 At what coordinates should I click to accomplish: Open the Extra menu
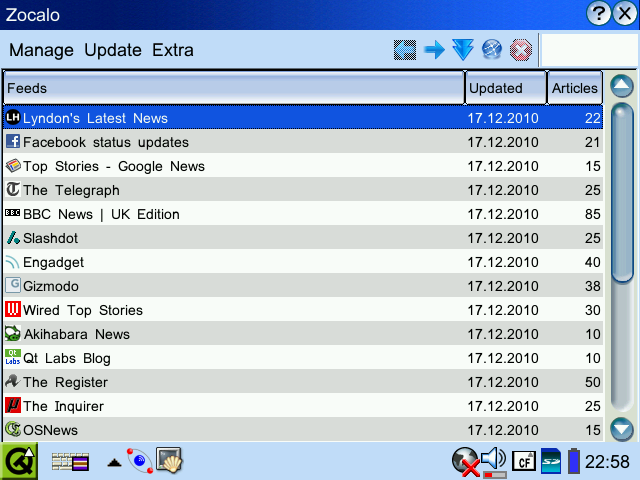173,50
